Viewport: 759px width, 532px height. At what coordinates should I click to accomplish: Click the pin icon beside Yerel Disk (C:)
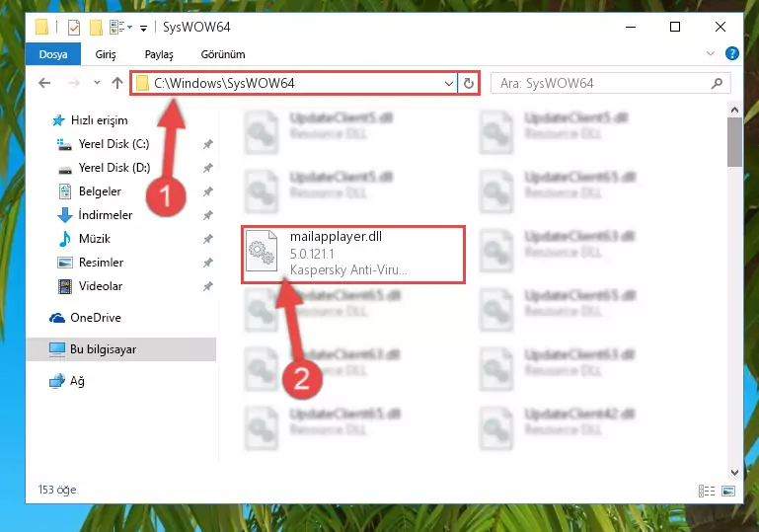pyautogui.click(x=207, y=144)
